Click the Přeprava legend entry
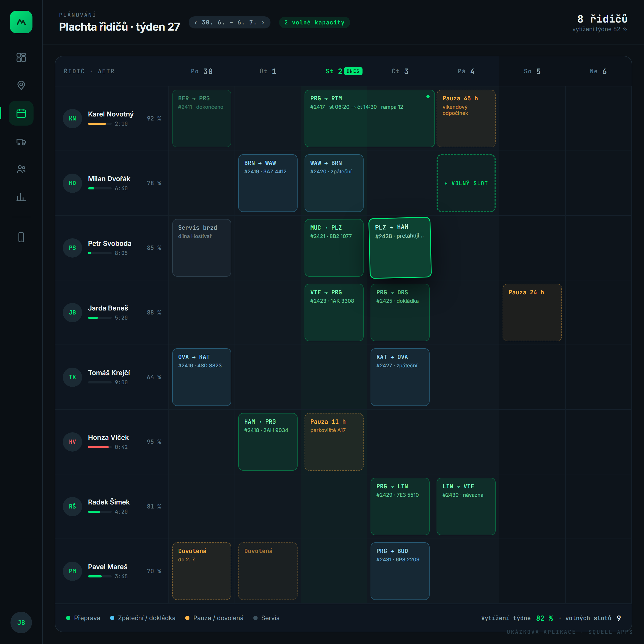644x644 pixels. 83,618
